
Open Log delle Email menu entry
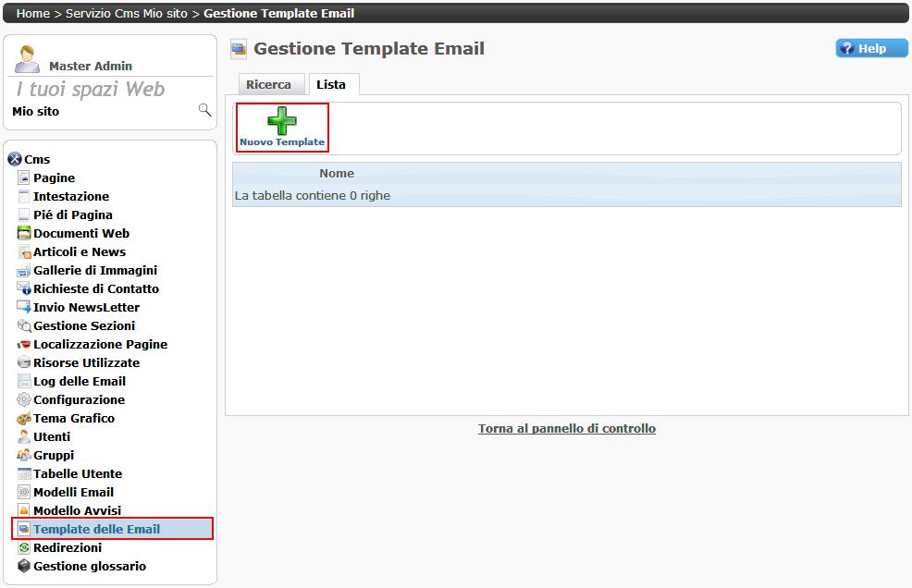coord(79,381)
